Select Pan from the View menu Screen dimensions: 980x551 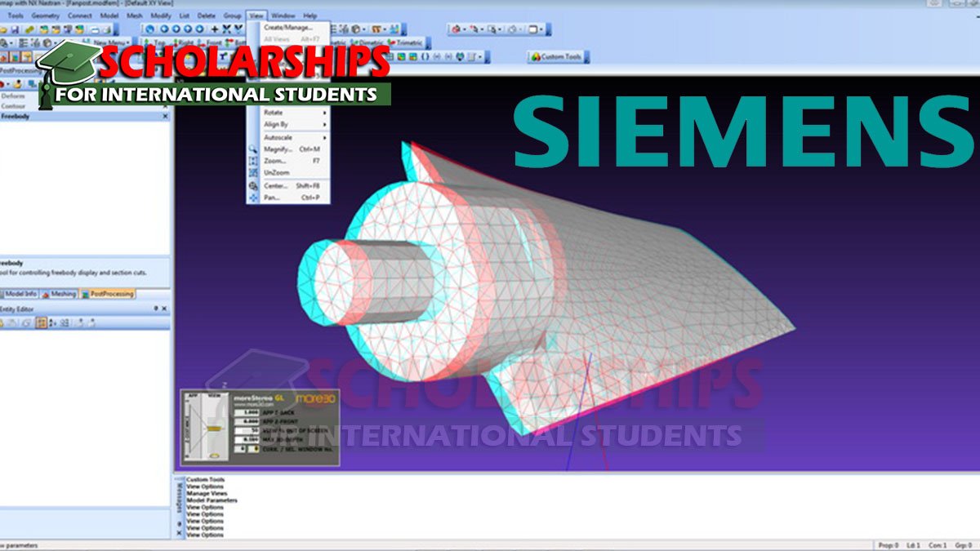(x=288, y=198)
